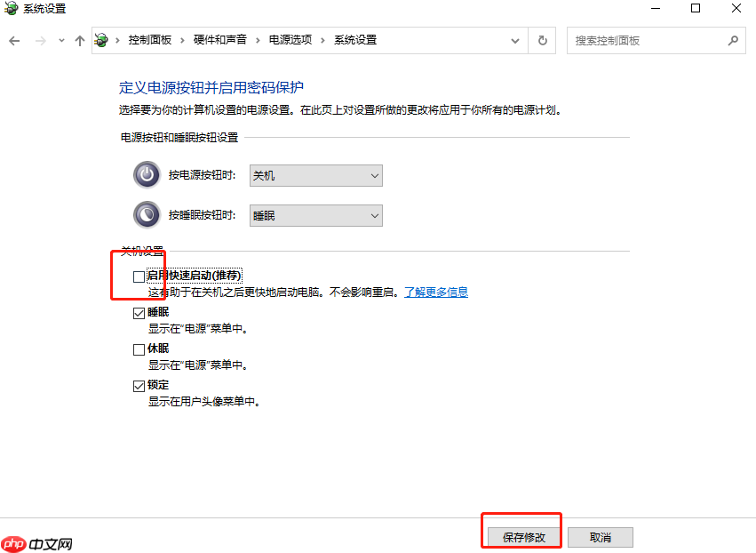756x553 pixels.
Task: Check the 休眠 checkbox
Action: 139,348
